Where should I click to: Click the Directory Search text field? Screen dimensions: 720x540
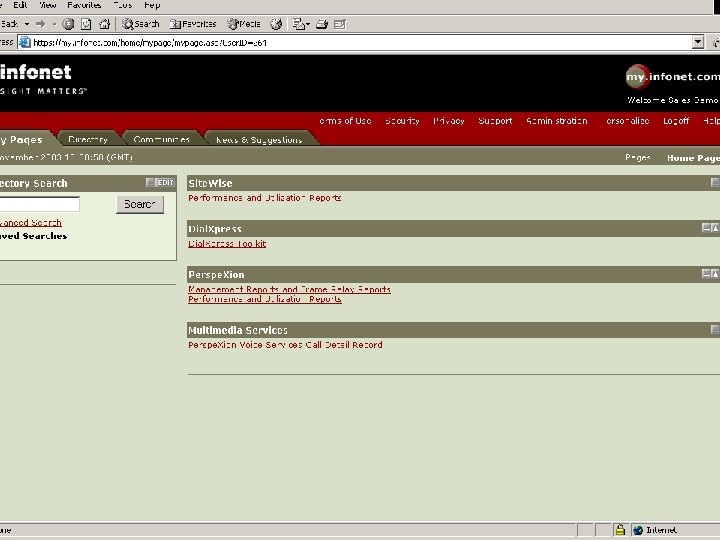(x=39, y=204)
